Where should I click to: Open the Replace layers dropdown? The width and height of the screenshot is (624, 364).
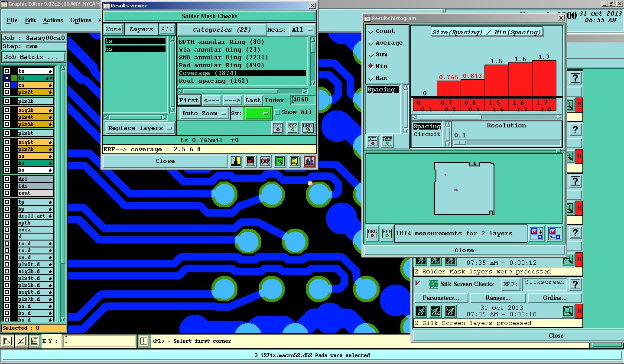click(x=140, y=128)
